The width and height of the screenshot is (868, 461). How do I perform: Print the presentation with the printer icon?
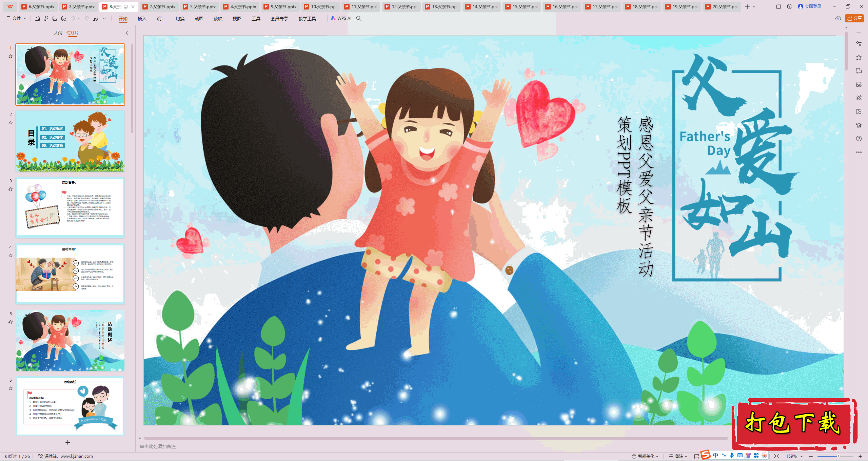pos(55,18)
